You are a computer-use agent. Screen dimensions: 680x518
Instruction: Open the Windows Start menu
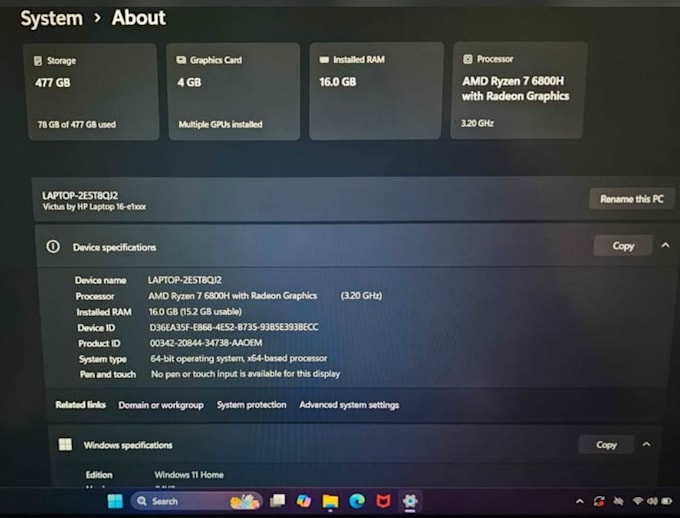point(115,502)
